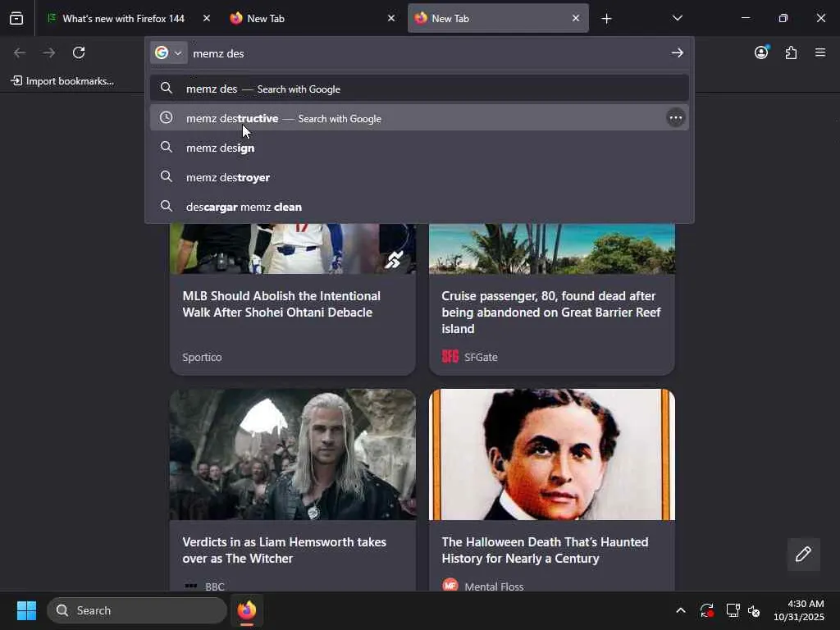Select 'memz des — Search with Google' suggestion
Screen dimensions: 840x630
[x=419, y=89]
